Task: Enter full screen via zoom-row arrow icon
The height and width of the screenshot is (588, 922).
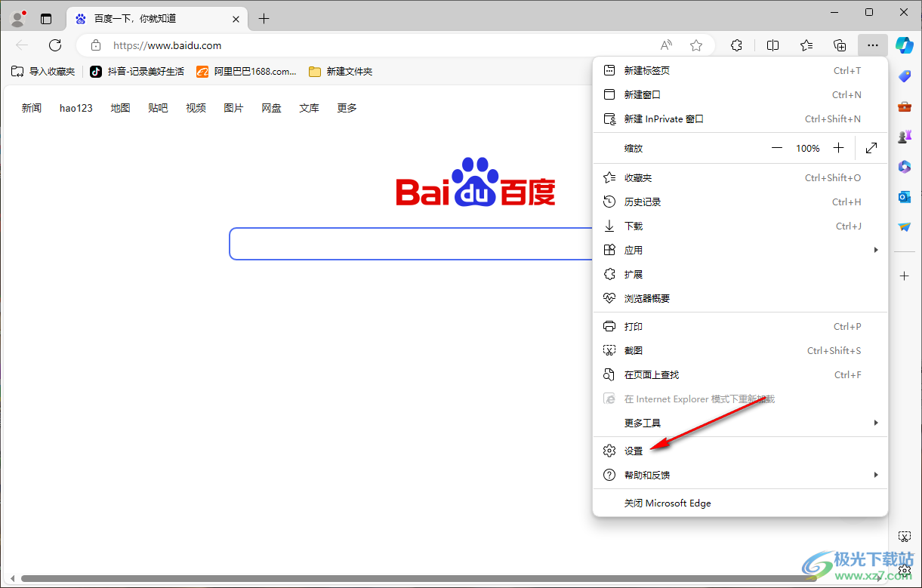Action: pos(871,148)
